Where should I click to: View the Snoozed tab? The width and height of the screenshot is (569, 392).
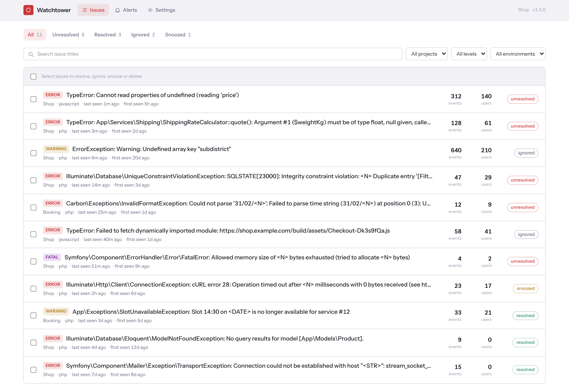pyautogui.click(x=178, y=35)
